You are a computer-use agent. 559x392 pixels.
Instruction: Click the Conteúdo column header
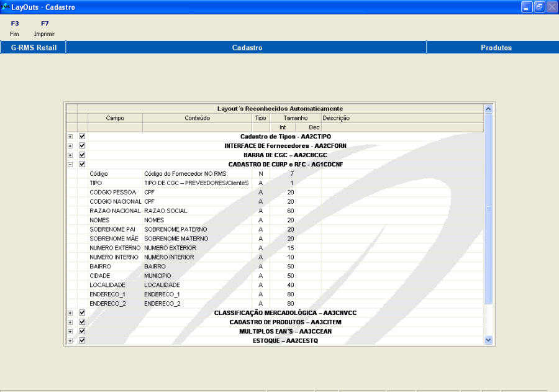197,118
